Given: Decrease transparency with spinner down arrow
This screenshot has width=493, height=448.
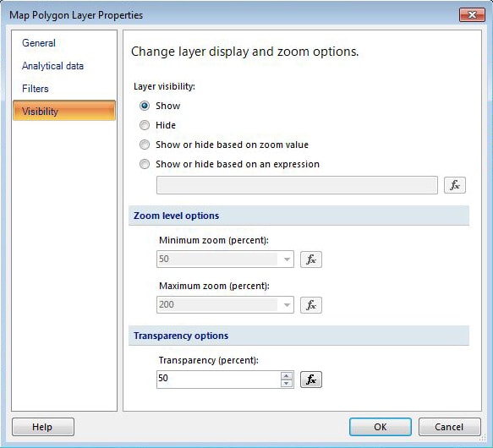Looking at the screenshot, I should 287,383.
